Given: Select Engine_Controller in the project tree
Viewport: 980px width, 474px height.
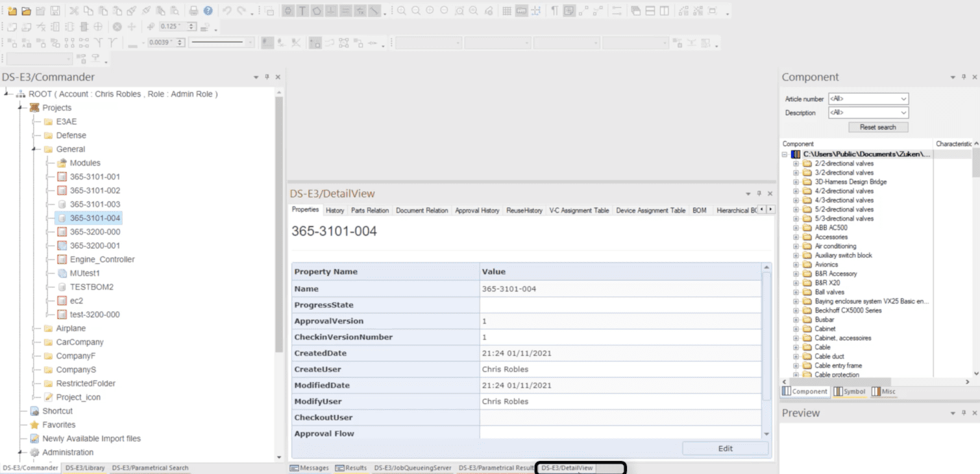Looking at the screenshot, I should coord(102,259).
